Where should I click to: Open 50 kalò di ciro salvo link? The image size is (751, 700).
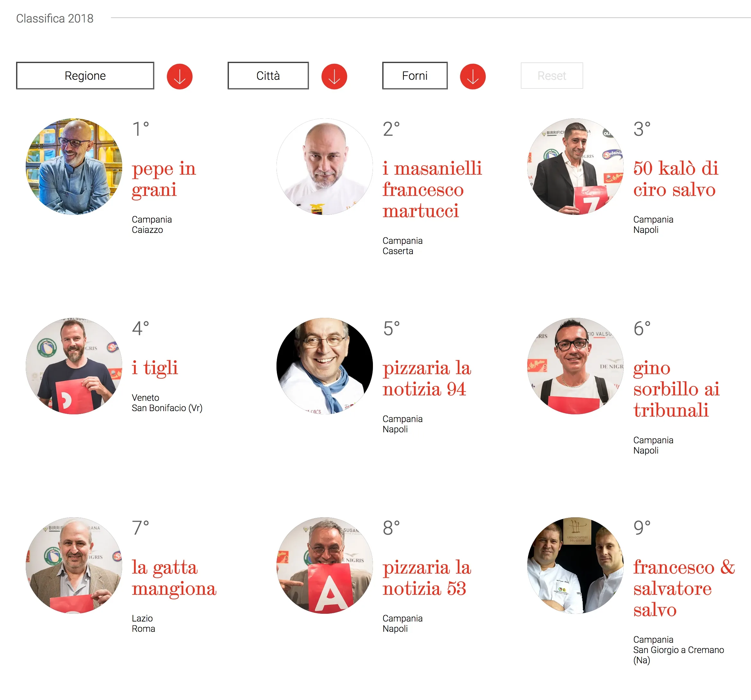click(x=676, y=179)
